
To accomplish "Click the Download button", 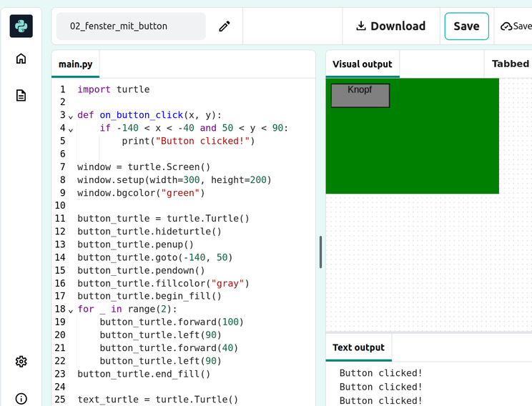I will coord(390,26).
